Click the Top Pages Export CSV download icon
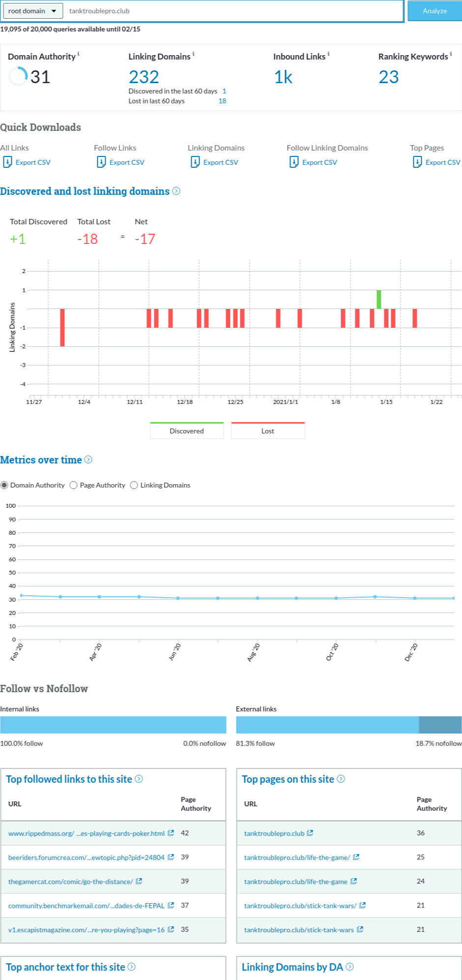 click(x=417, y=162)
